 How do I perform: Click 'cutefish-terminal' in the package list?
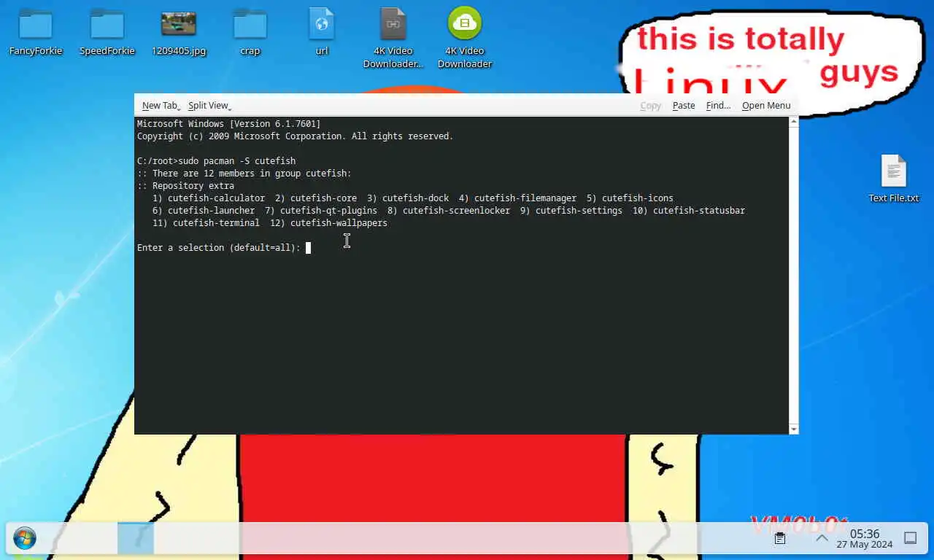(216, 223)
